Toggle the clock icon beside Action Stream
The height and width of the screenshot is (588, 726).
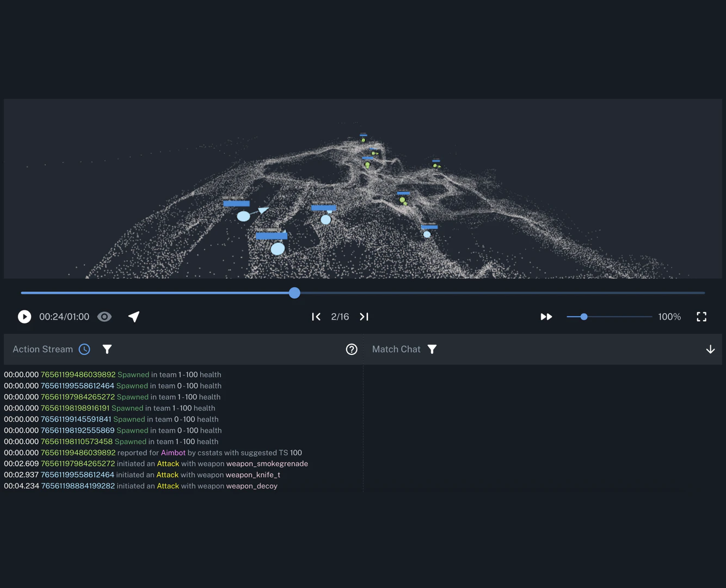(x=84, y=349)
